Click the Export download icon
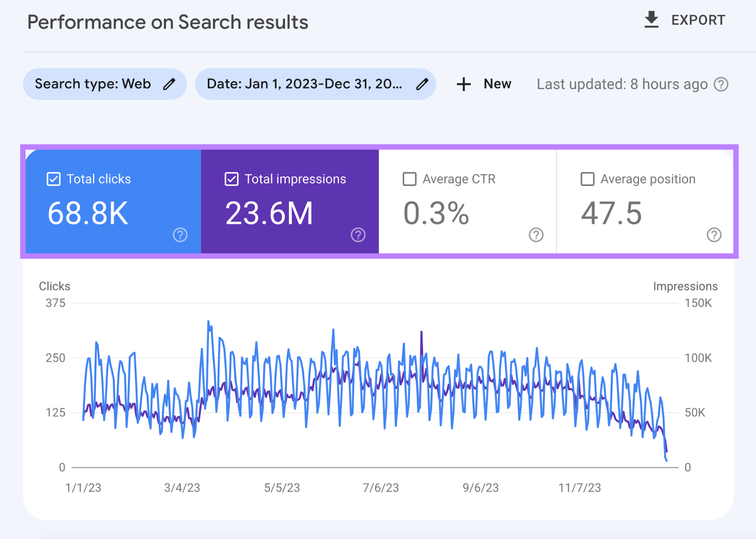 652,19
